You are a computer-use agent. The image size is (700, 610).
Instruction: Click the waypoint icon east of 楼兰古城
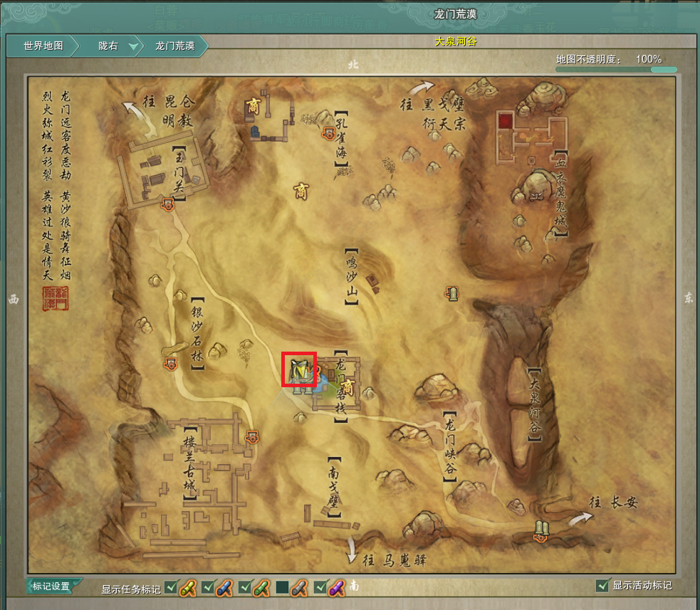(x=251, y=436)
